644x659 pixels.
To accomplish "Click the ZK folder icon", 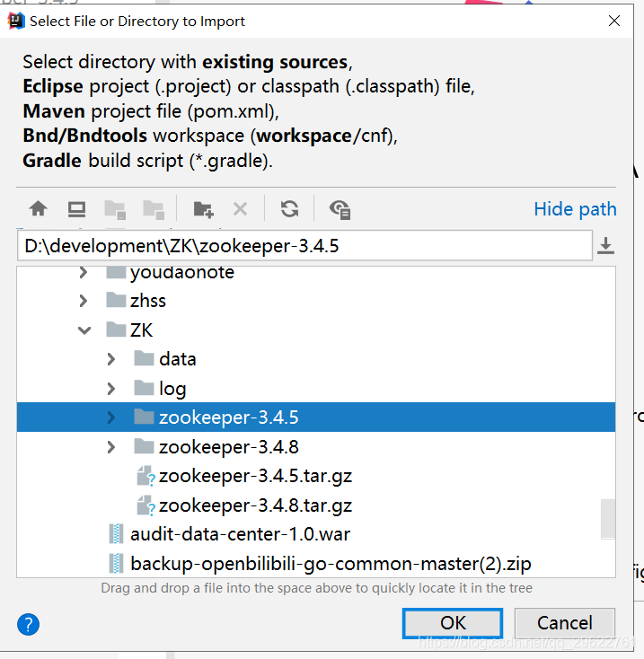I will click(x=116, y=329).
